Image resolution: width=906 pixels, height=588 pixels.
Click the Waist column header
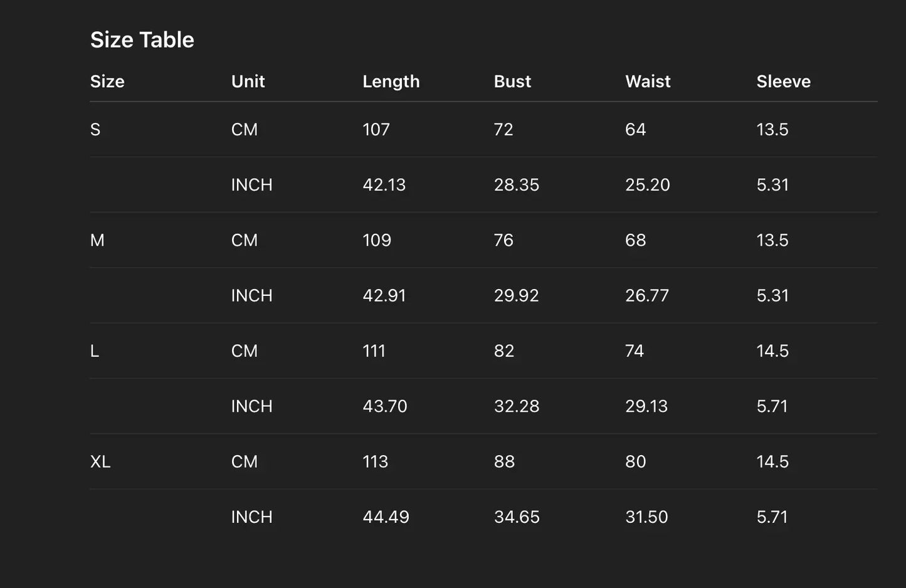coord(648,81)
